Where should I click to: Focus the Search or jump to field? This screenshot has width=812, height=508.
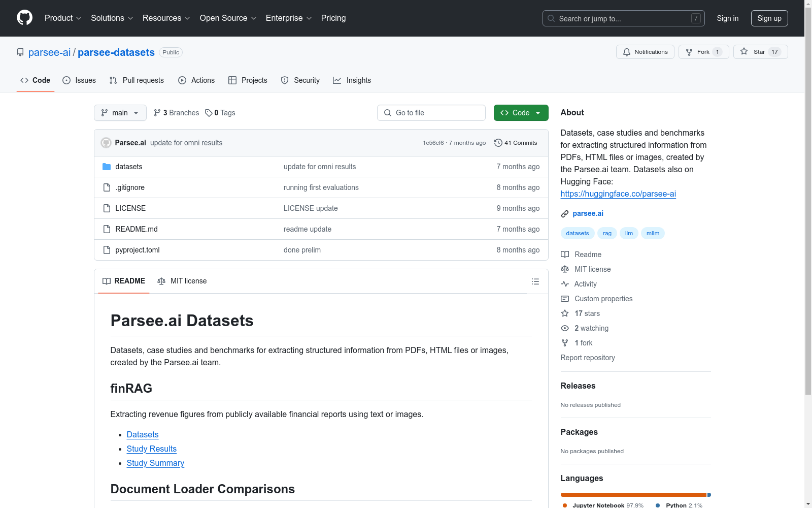623,18
